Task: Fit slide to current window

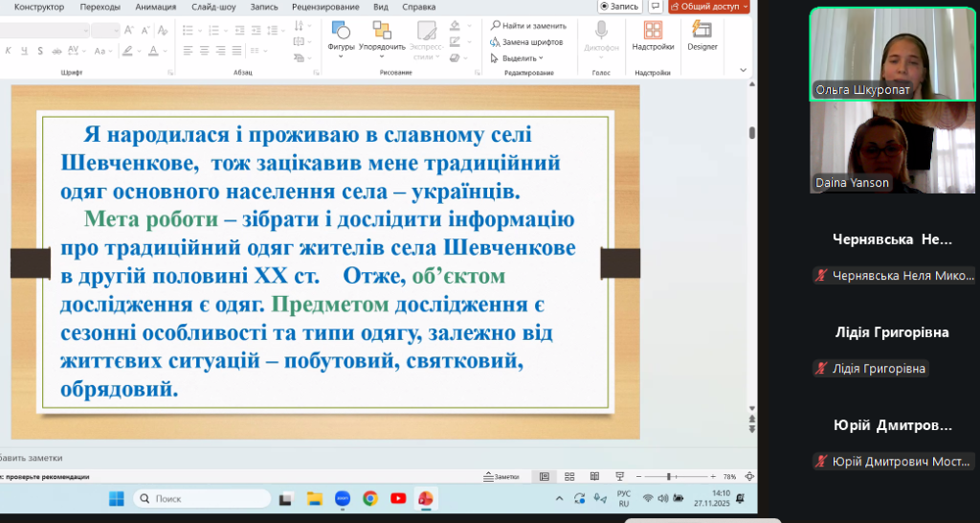Action: (x=748, y=476)
